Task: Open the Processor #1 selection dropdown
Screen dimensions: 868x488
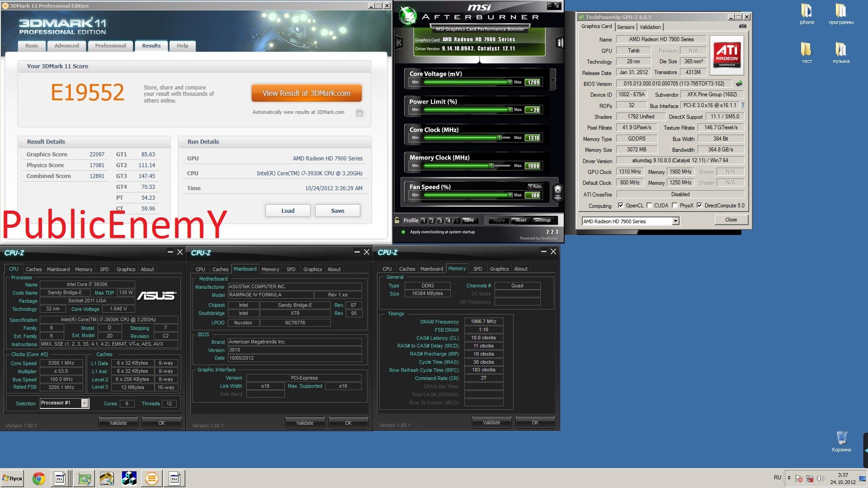Action: click(x=85, y=403)
